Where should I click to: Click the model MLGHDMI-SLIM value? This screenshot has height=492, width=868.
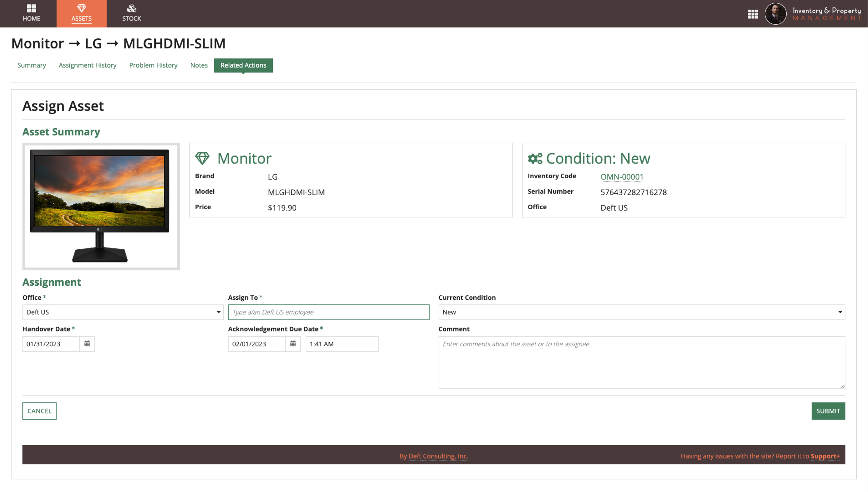click(296, 192)
